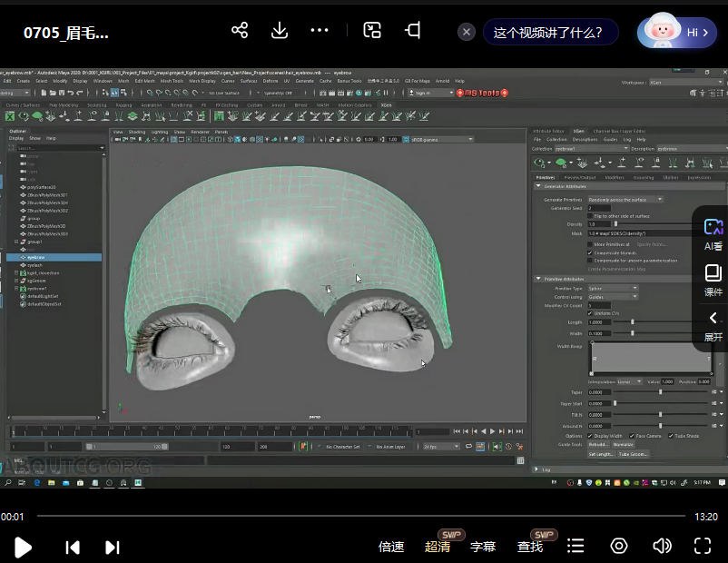This screenshot has width=728, height=563.
Task: Collapse the Generator Attributes section
Action: point(536,185)
